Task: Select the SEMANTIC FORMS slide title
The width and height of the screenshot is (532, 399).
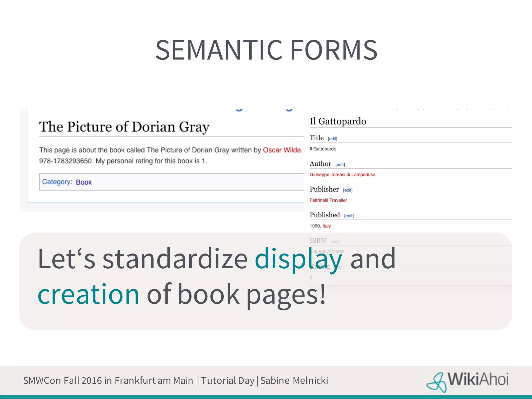Action: pos(266,50)
